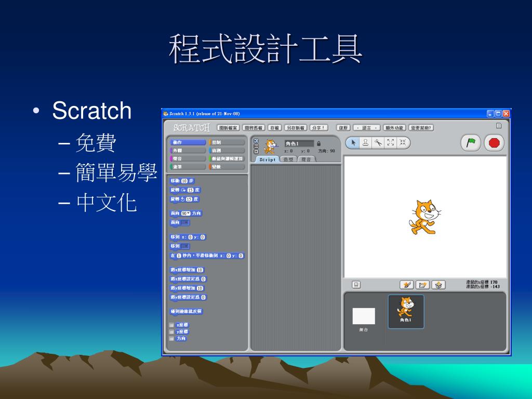532x399 pixels.
Task: Select the scissors delete tool
Action: (378, 143)
